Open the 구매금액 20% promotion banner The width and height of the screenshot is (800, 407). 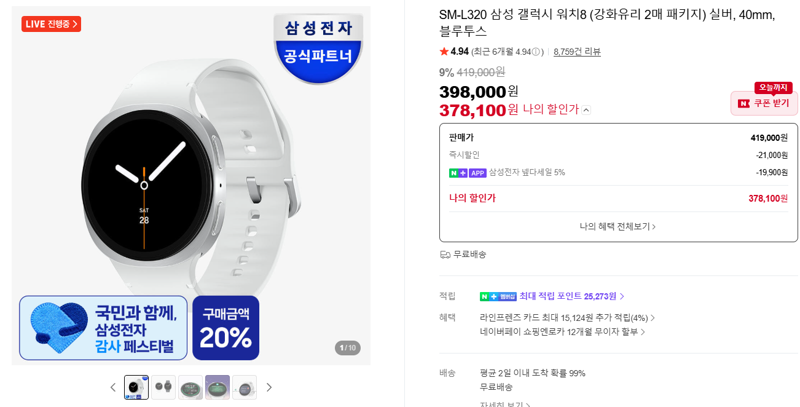[226, 328]
